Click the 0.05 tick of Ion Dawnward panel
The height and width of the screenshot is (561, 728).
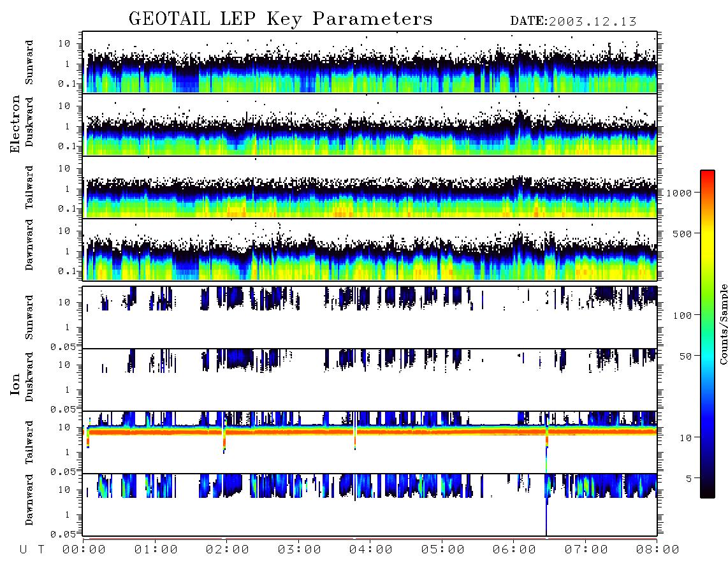click(62, 534)
